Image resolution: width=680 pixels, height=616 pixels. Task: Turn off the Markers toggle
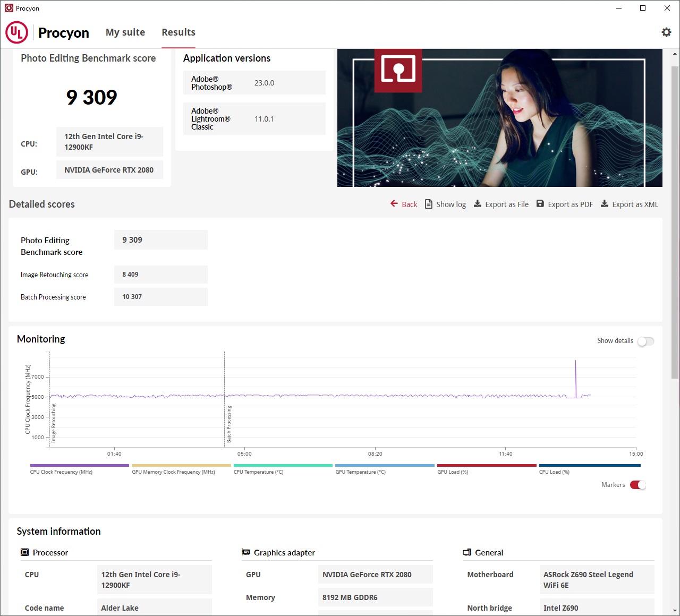[x=638, y=485]
